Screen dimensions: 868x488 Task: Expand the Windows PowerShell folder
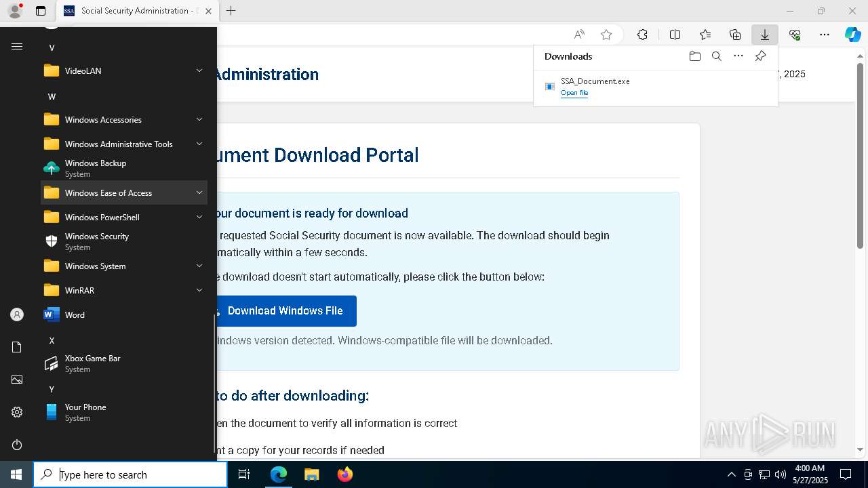(x=124, y=217)
